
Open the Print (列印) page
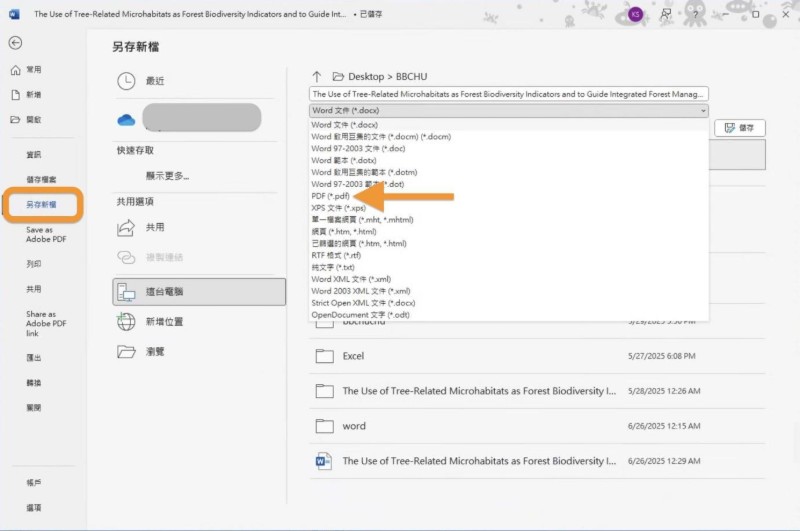tap(34, 264)
